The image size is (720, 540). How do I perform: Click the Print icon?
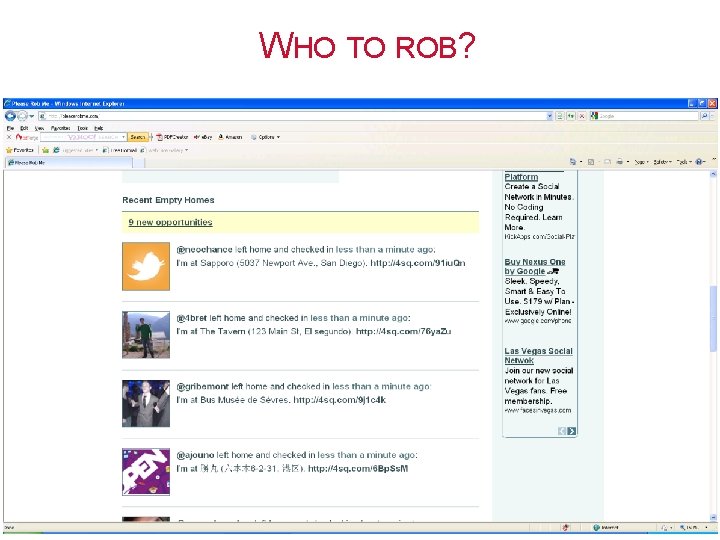[619, 162]
